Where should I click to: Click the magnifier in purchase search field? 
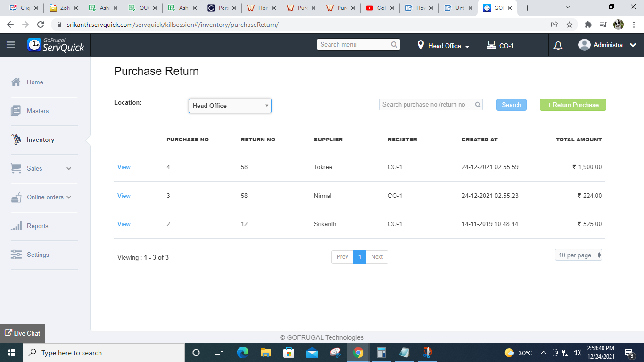pos(478,105)
